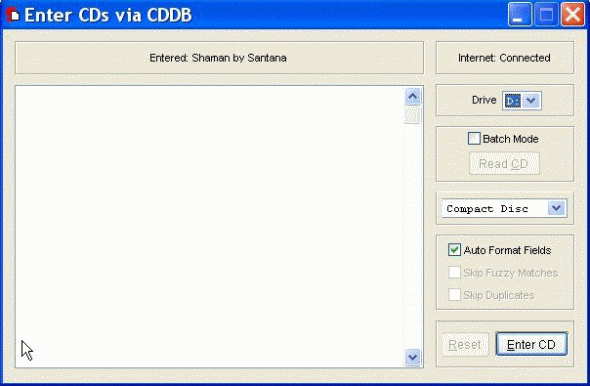The height and width of the screenshot is (386, 590).
Task: Click the app icon in the title bar
Action: coord(12,15)
